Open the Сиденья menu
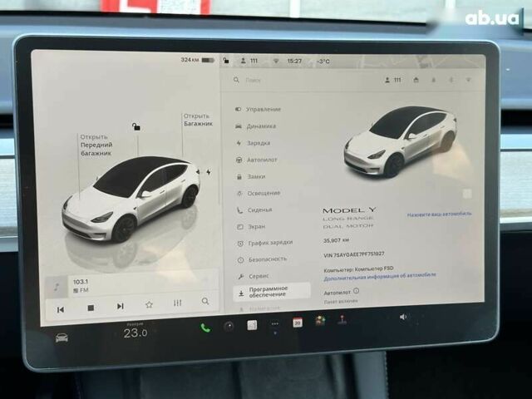Viewport: 532px width, 399px height. (x=254, y=210)
